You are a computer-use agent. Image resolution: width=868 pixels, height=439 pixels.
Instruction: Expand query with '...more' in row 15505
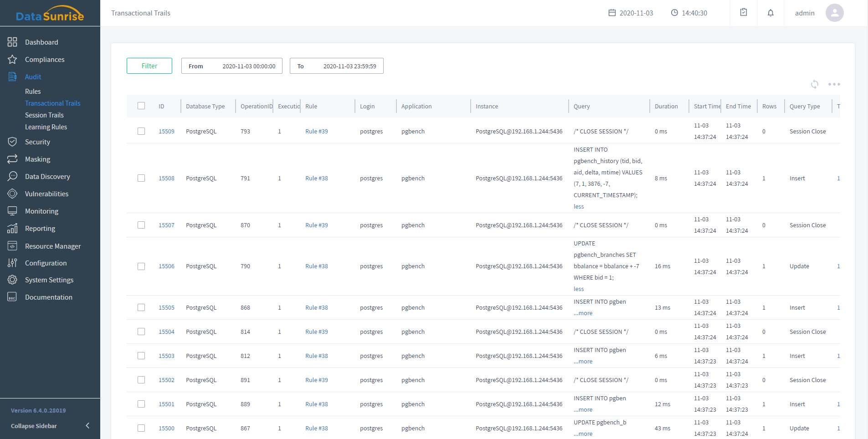583,313
